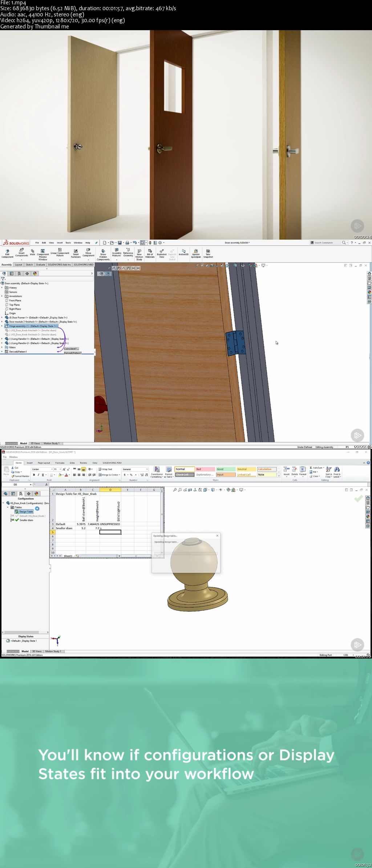Click Exploded View tool

point(162,253)
